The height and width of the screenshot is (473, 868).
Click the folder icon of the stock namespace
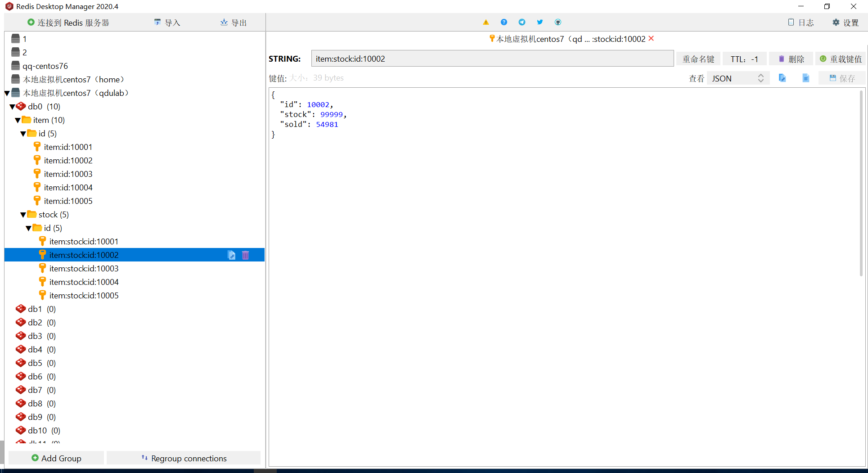coord(32,214)
